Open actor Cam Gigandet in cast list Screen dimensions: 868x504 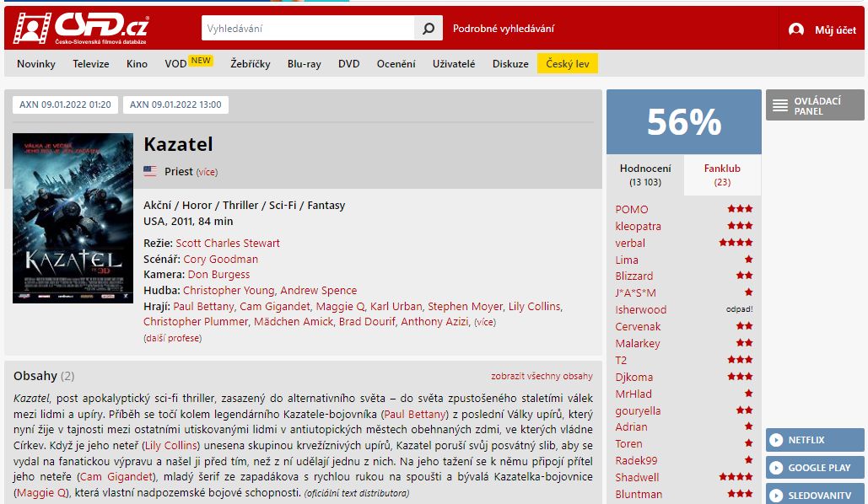pyautogui.click(x=275, y=307)
